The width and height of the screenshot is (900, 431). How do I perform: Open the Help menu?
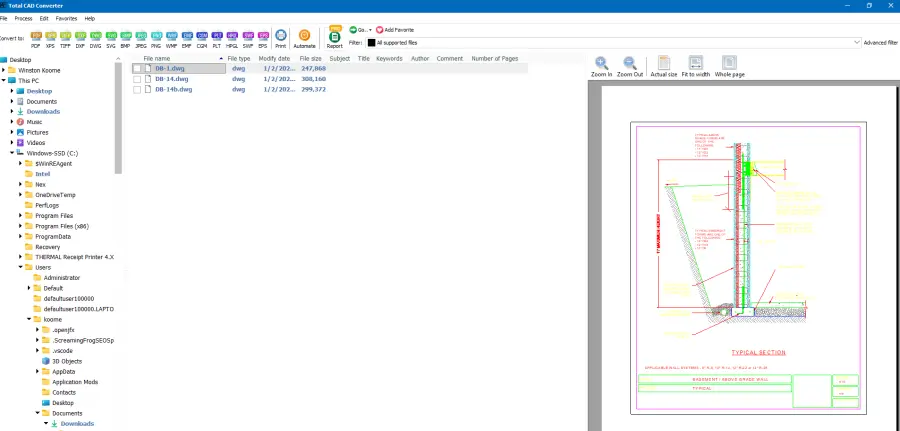90,18
